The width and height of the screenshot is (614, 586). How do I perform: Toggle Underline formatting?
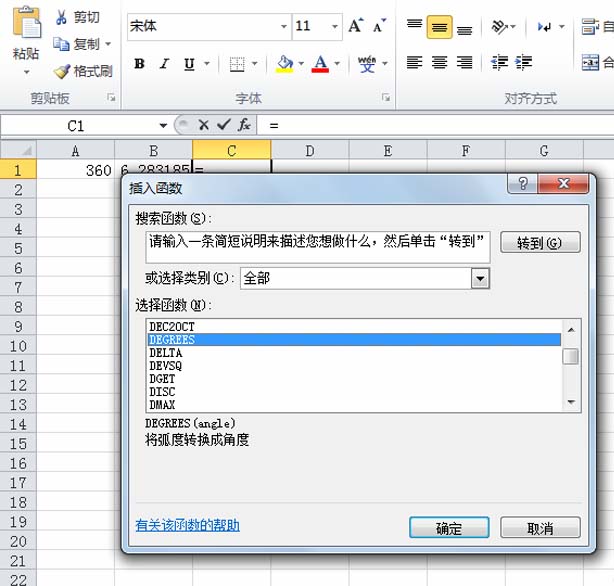coord(190,63)
